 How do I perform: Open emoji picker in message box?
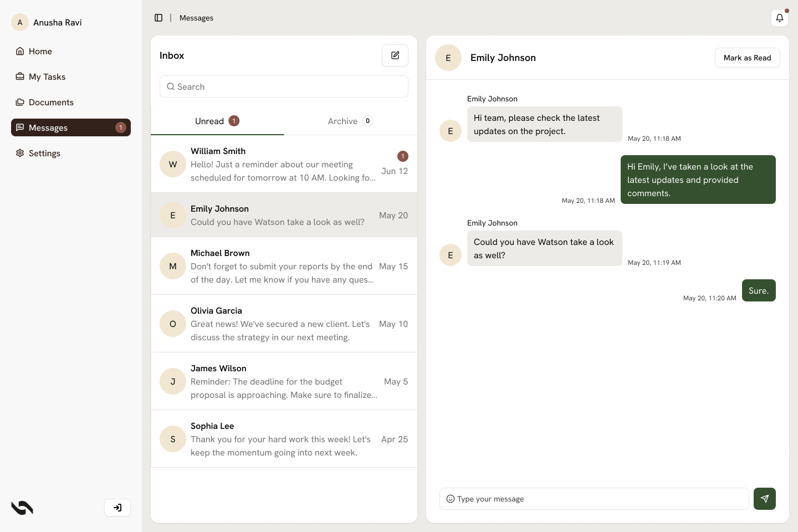(x=451, y=499)
